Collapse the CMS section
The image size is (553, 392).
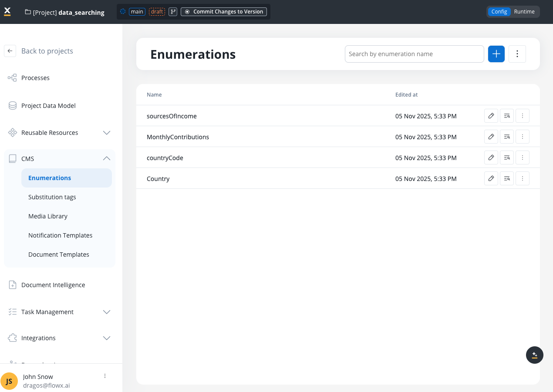[x=107, y=159]
